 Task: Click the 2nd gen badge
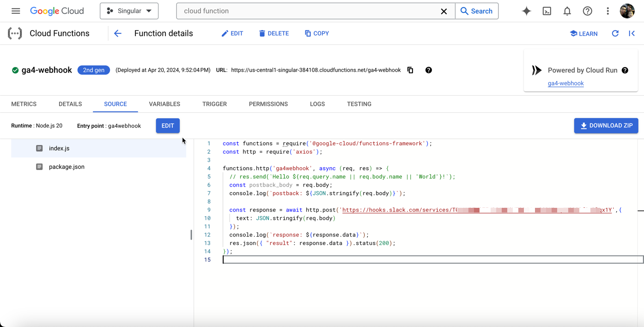94,70
